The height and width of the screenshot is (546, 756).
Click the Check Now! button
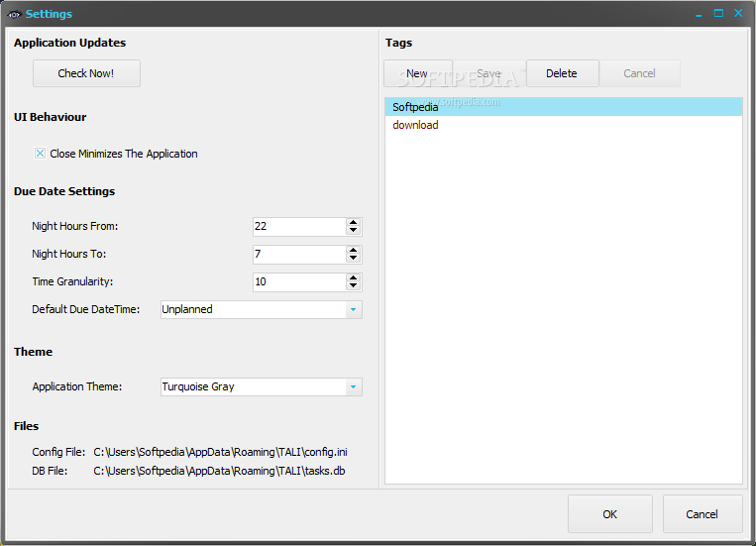86,73
